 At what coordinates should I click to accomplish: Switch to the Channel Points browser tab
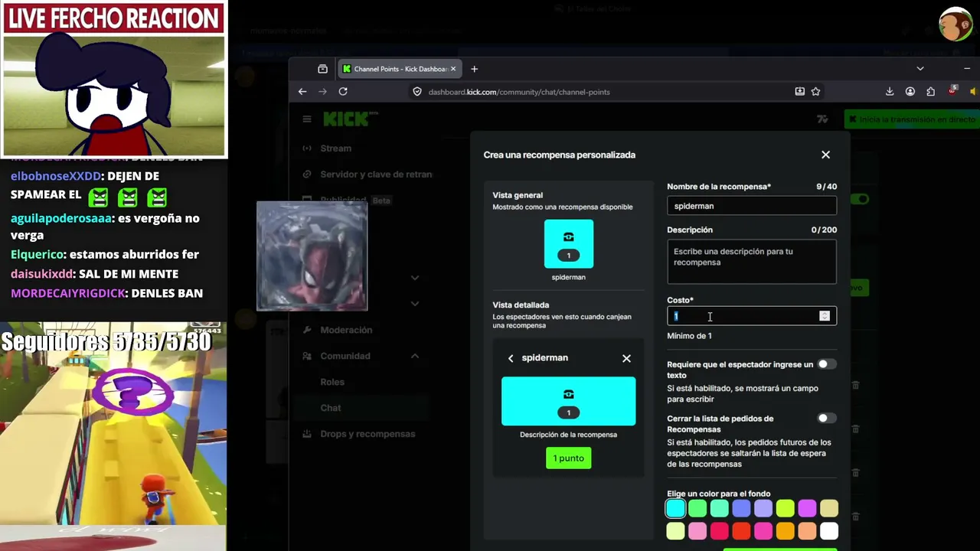pos(398,69)
